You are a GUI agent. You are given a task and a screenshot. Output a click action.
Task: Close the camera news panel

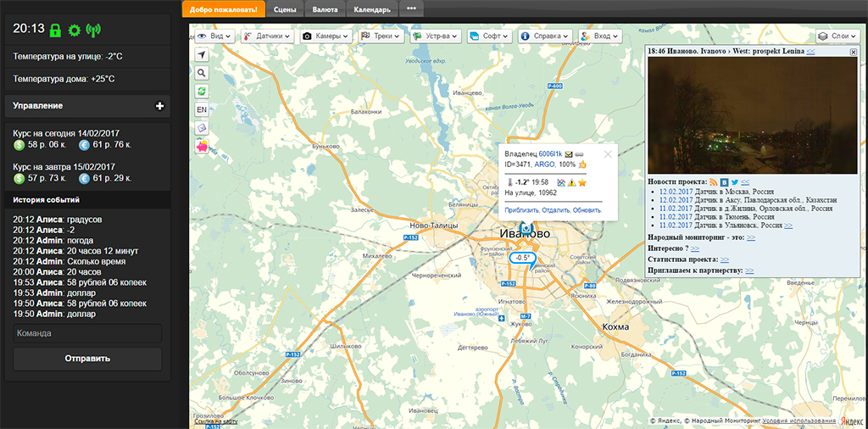click(x=853, y=52)
